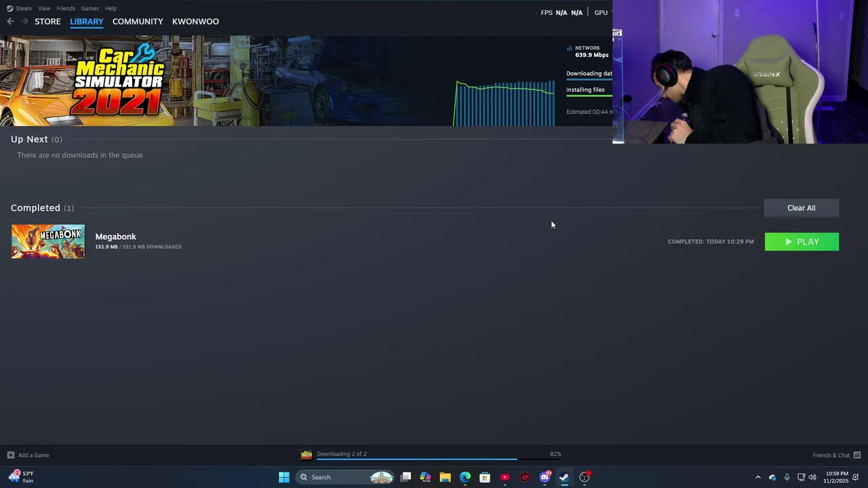
Task: Open Task View on the taskbar
Action: [x=406, y=477]
